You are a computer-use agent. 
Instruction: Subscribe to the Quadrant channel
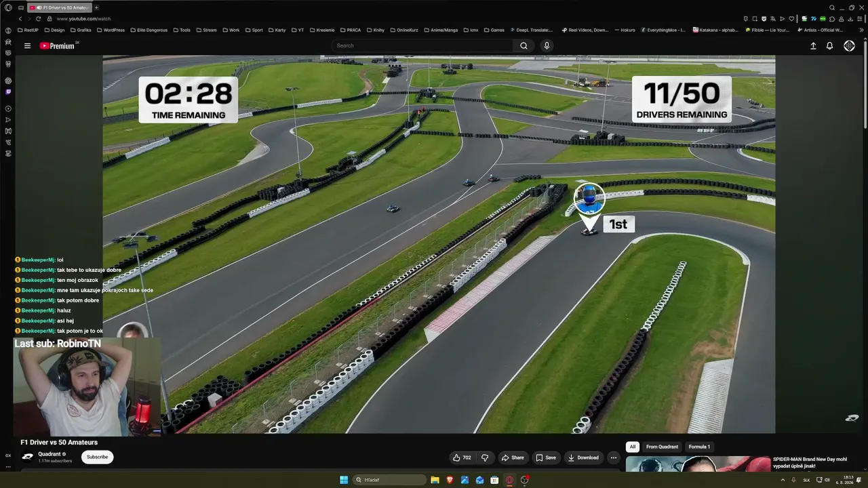[97, 457]
